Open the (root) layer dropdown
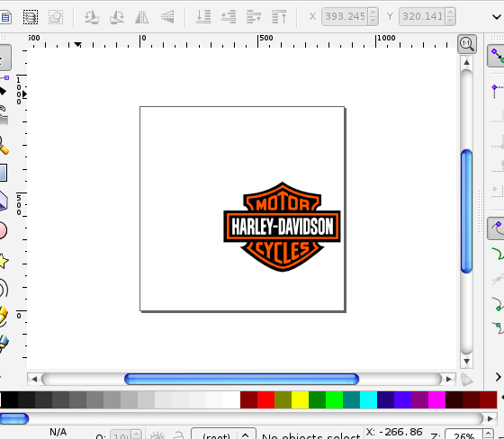The image size is (504, 439). [x=224, y=434]
